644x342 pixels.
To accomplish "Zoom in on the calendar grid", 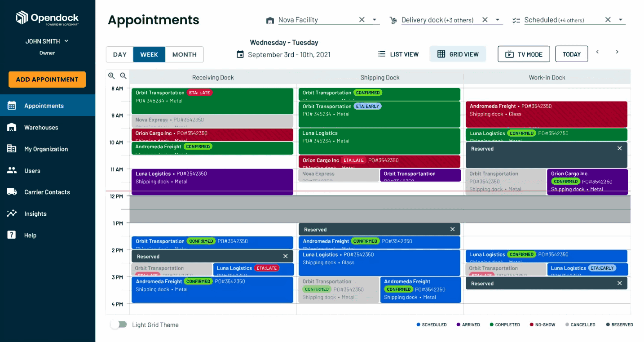I will pos(111,76).
